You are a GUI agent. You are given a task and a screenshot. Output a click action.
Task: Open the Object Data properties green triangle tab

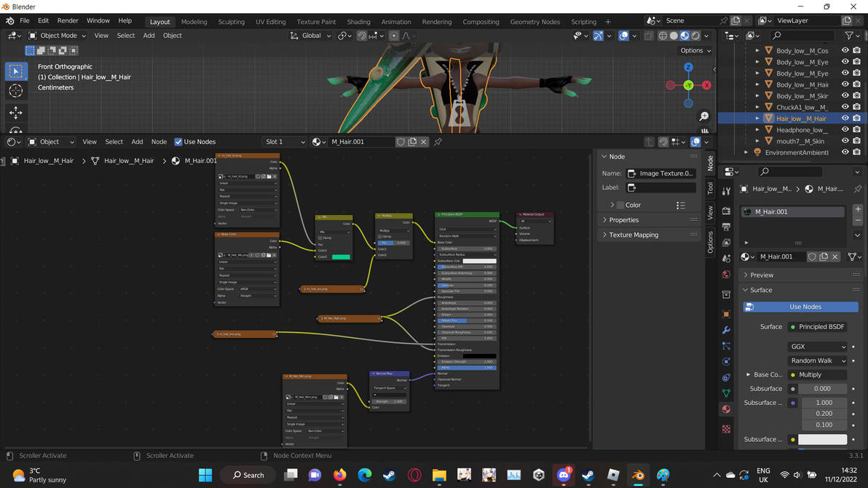pyautogui.click(x=726, y=393)
